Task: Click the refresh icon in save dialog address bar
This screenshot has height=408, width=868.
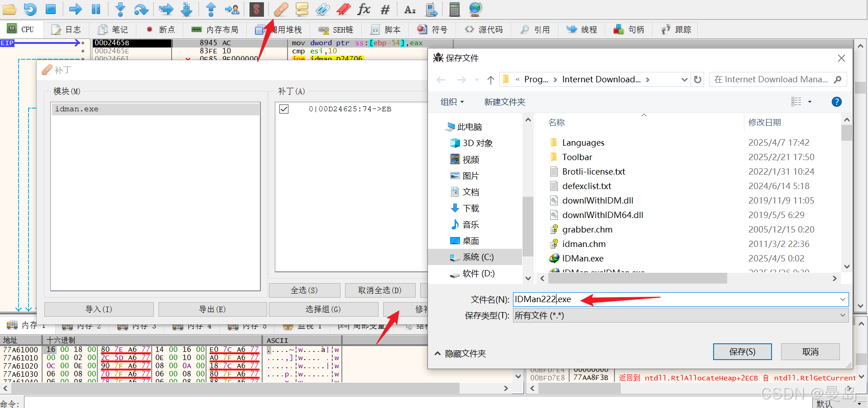Action: pos(698,80)
